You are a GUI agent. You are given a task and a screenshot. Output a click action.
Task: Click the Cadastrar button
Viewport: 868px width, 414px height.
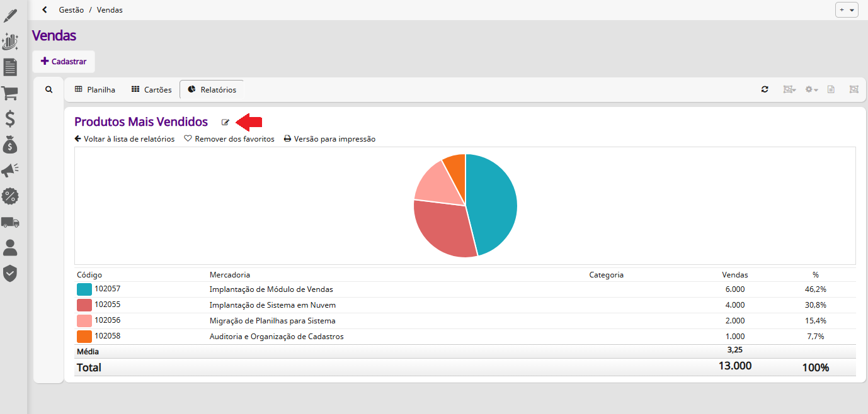click(64, 62)
